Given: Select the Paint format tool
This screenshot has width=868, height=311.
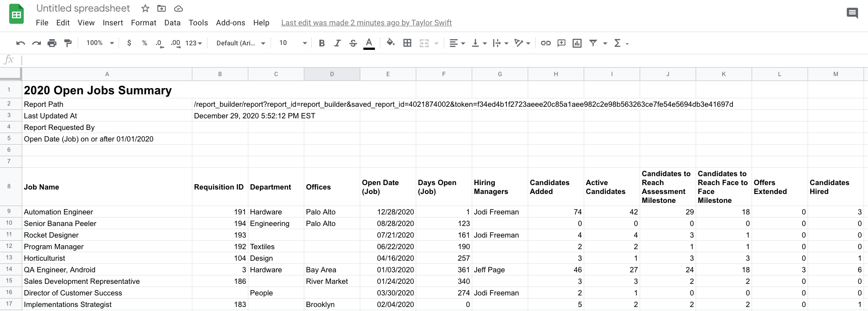Looking at the screenshot, I should (x=68, y=43).
